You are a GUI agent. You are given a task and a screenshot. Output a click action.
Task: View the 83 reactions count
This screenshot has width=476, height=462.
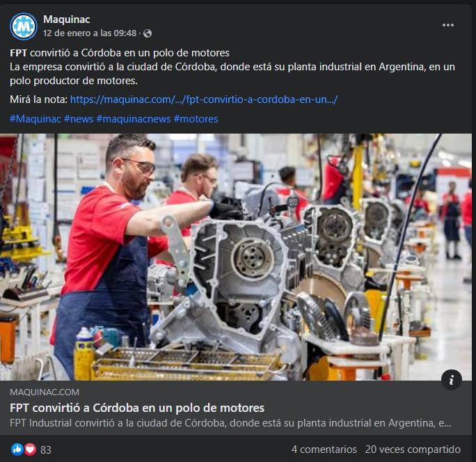pyautogui.click(x=46, y=449)
